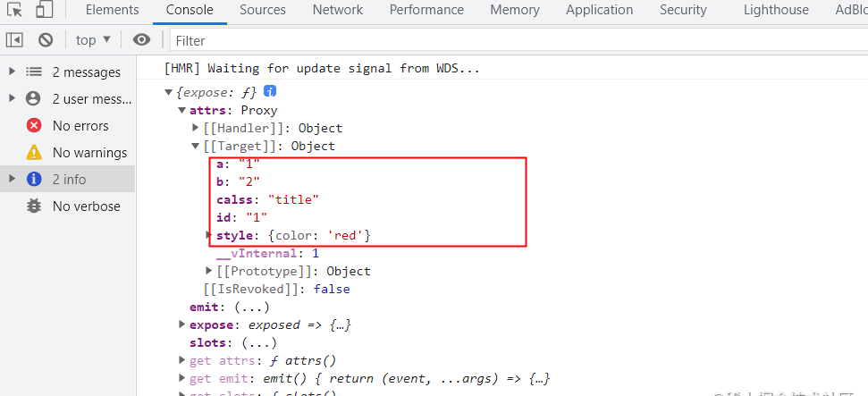
Task: Collapse the [[Target]]: Object node
Action: 196,147
